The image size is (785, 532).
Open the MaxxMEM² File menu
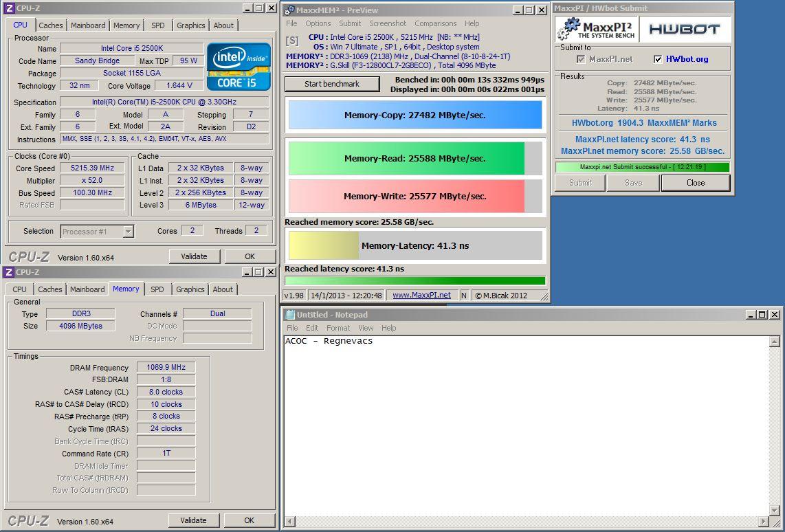291,23
